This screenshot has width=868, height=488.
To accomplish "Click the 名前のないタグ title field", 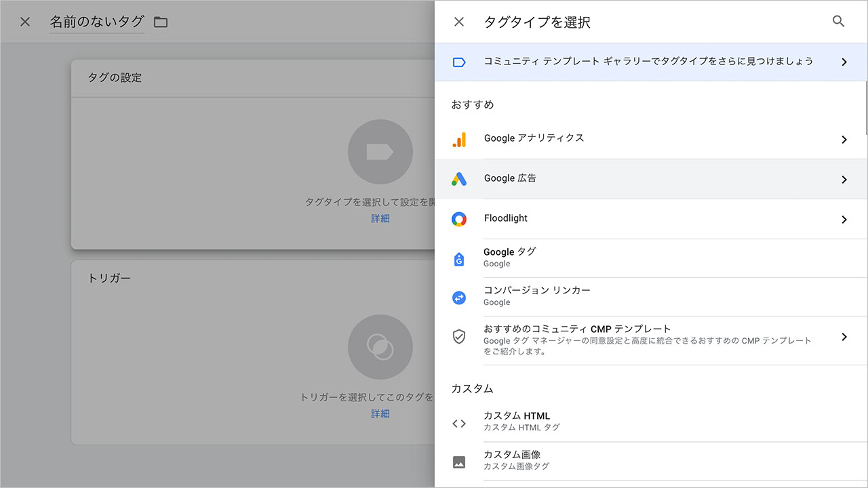I will [96, 21].
